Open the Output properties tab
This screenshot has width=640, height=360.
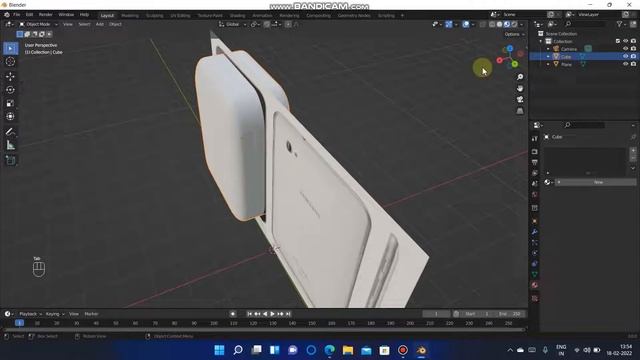click(535, 162)
